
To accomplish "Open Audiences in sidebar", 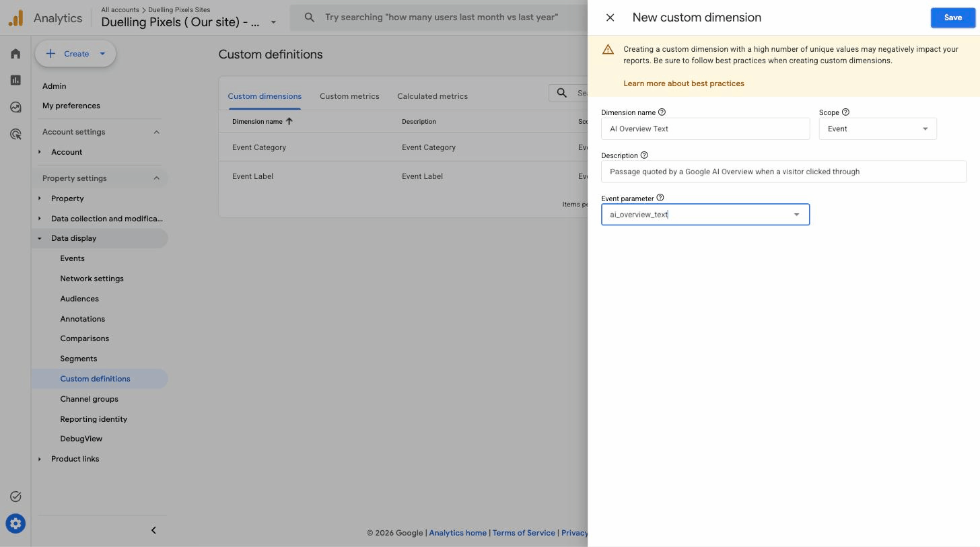I will pos(79,299).
